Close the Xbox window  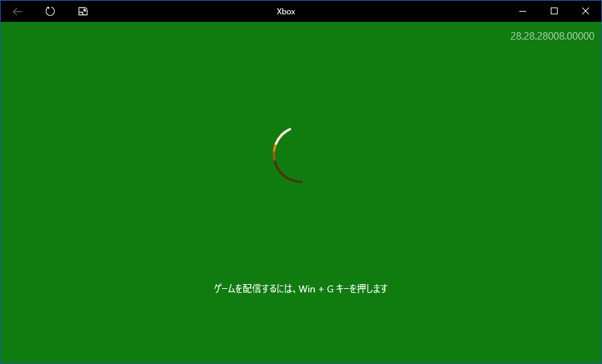point(586,11)
